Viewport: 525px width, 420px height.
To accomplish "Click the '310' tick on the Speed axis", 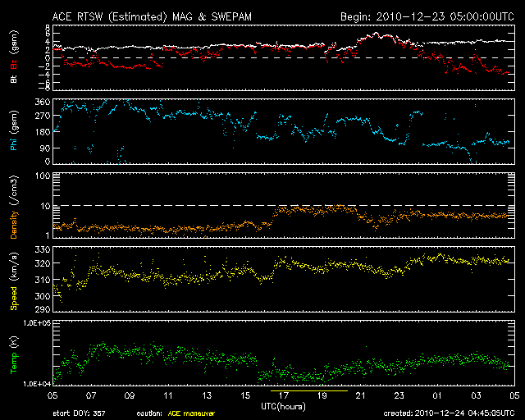I will coord(43,280).
